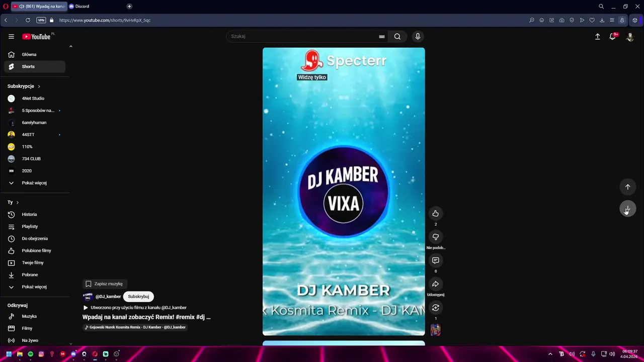Open the @DJ_kamber channel link

tap(108, 297)
